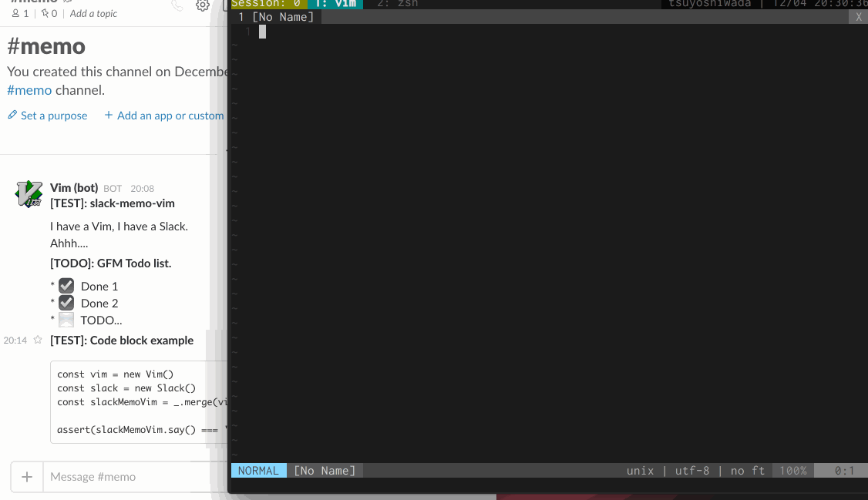Click '[TEST]: slack-memo-vim' message heading
Viewport: 868px width, 500px height.
tap(113, 203)
